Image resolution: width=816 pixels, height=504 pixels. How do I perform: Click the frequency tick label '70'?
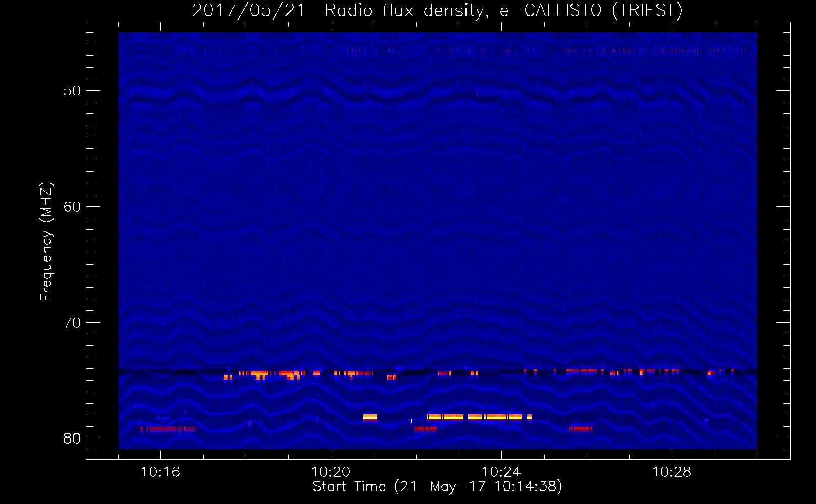pos(72,323)
